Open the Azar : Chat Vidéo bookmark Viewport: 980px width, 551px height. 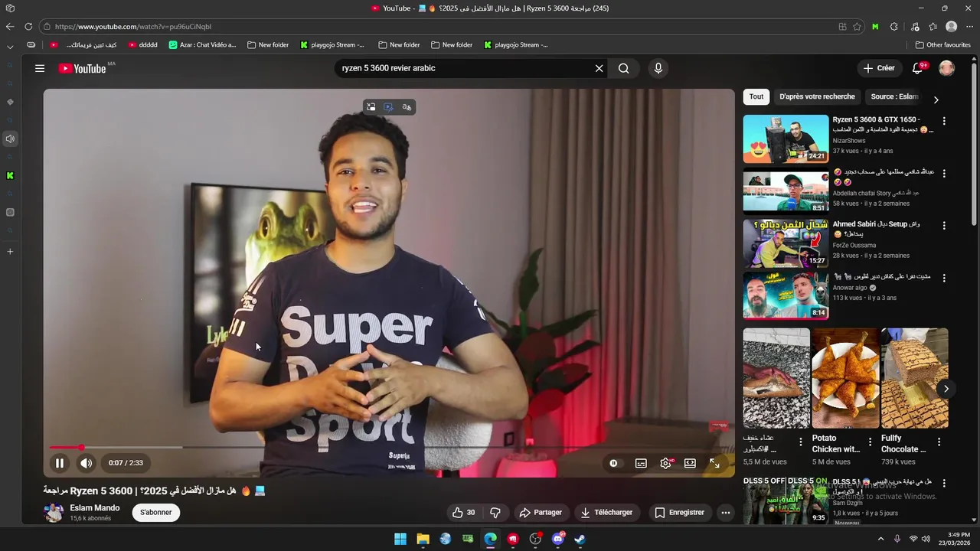tap(203, 44)
